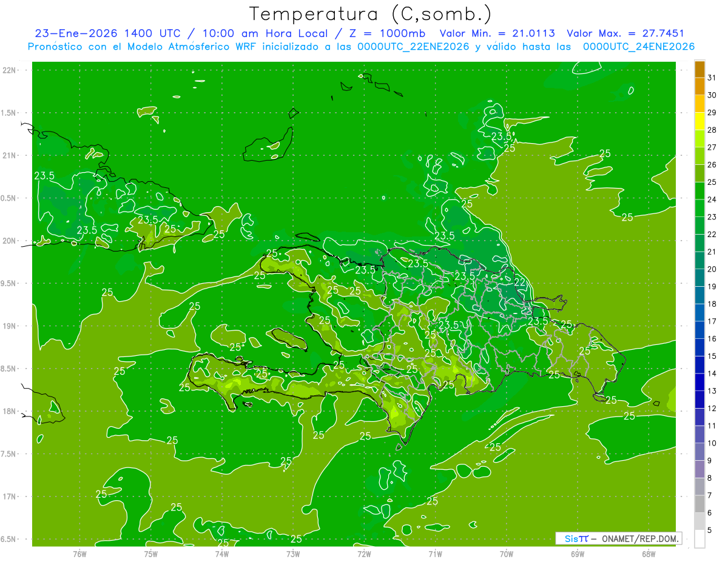Select 'Valor Min. = 21.0113' text
The height and width of the screenshot is (562, 728).
click(497, 33)
